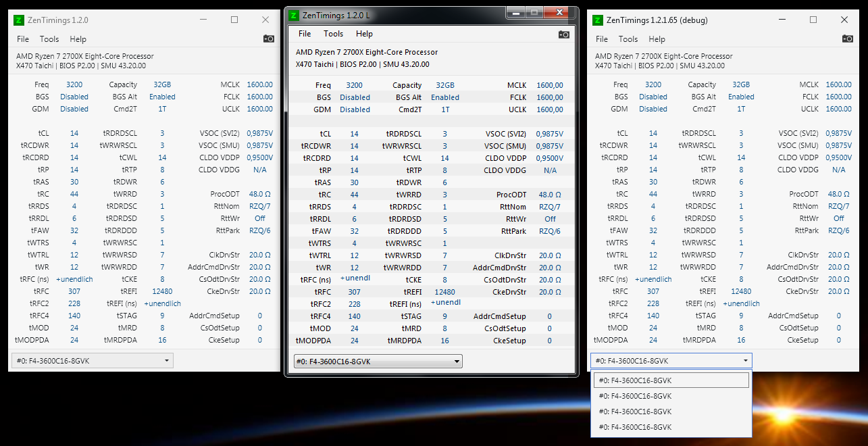Screen dimensions: 868x446
Task: Close the ZenTimings 1.2.1.65 debug window
Action: coord(844,20)
